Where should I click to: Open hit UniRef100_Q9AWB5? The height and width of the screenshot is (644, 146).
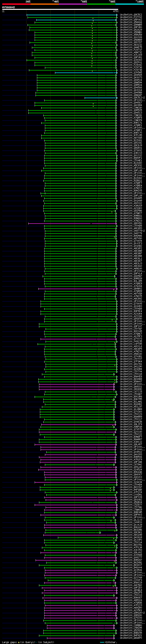[x=131, y=25]
